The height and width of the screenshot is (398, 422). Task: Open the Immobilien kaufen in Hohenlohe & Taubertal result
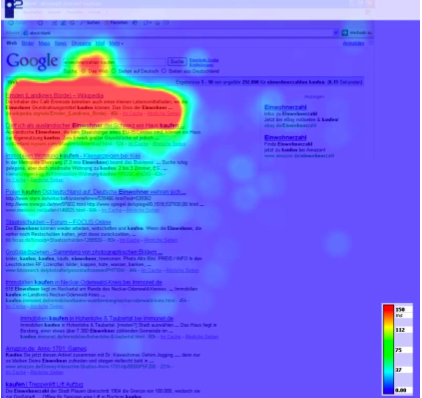(97, 318)
